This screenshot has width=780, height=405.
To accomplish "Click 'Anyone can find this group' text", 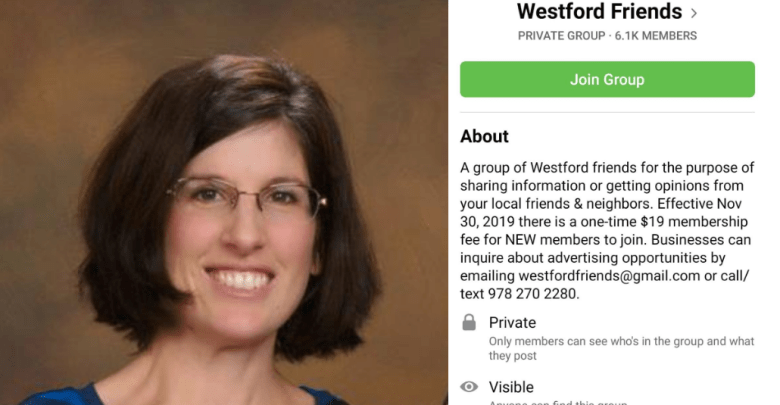I will 558,402.
